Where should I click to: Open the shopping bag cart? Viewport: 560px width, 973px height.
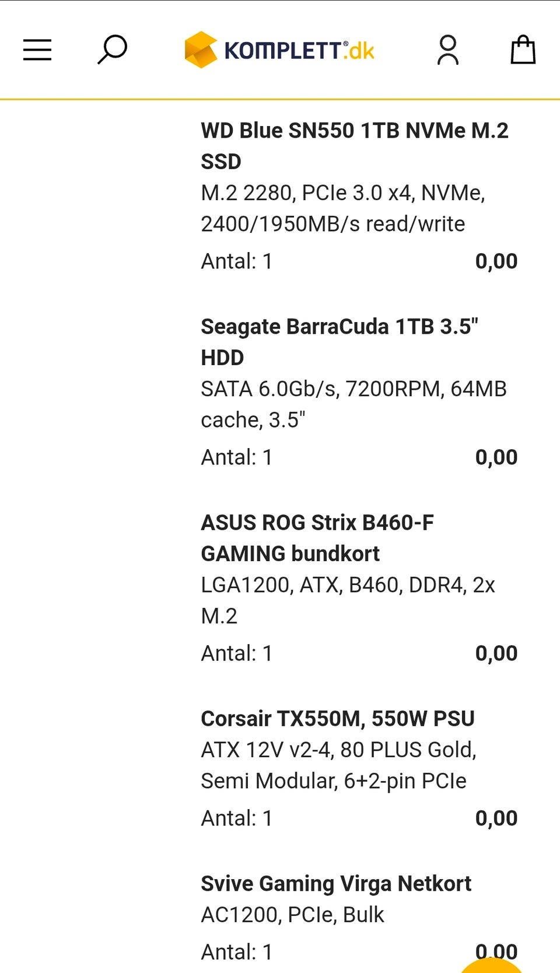[523, 50]
